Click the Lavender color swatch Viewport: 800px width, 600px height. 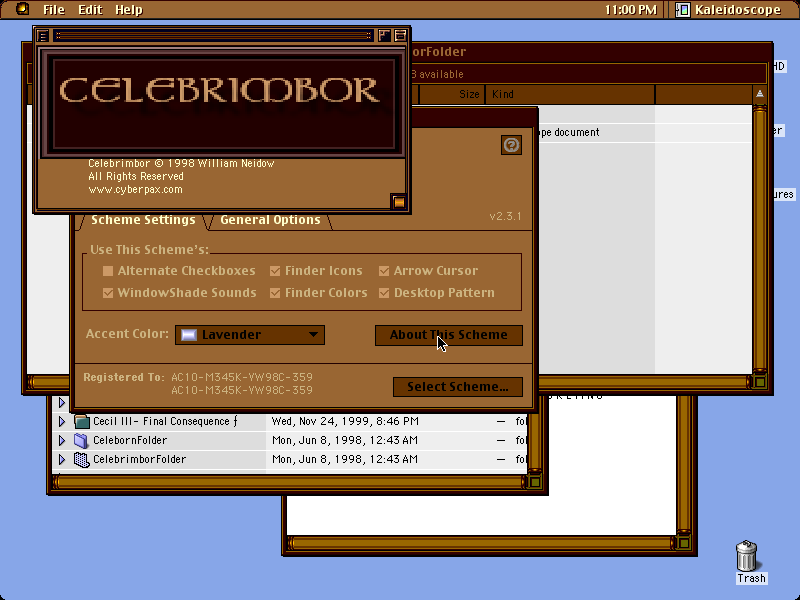(189, 335)
